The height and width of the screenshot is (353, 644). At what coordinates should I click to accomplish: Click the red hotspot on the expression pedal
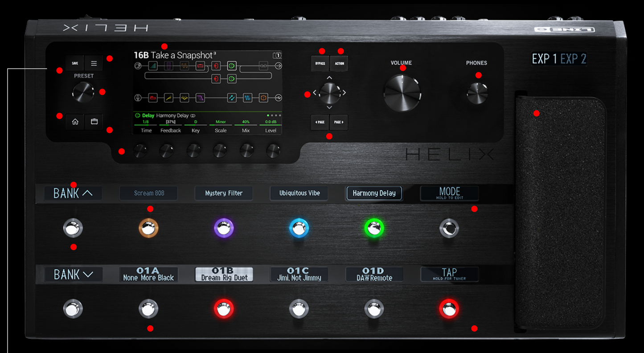click(x=537, y=114)
